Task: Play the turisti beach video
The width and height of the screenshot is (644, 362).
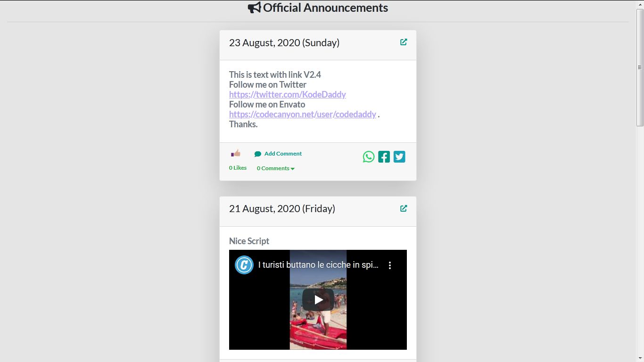Action: point(317,299)
